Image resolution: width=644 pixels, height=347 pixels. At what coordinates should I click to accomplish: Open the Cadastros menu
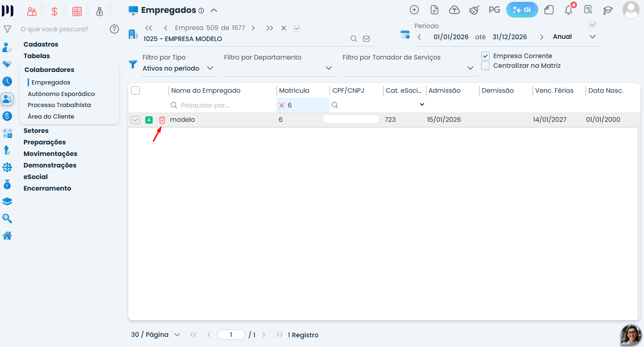41,44
